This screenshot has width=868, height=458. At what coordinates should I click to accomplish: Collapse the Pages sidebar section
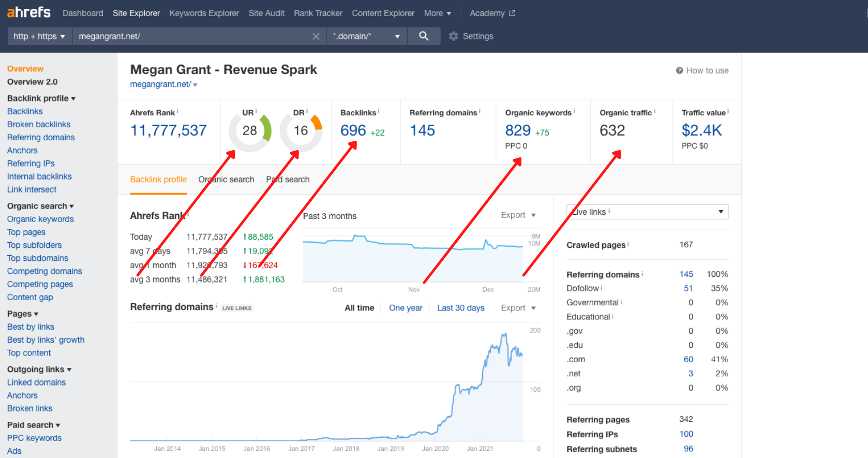[x=23, y=314]
